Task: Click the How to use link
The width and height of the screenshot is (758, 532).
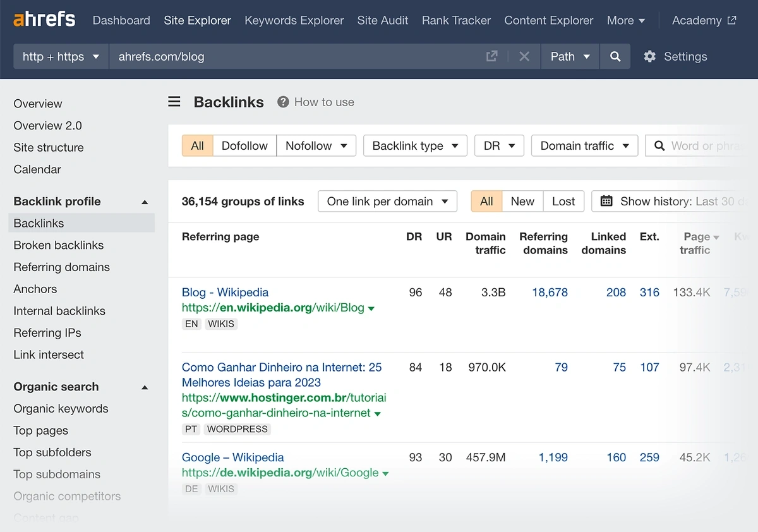Action: tap(324, 102)
